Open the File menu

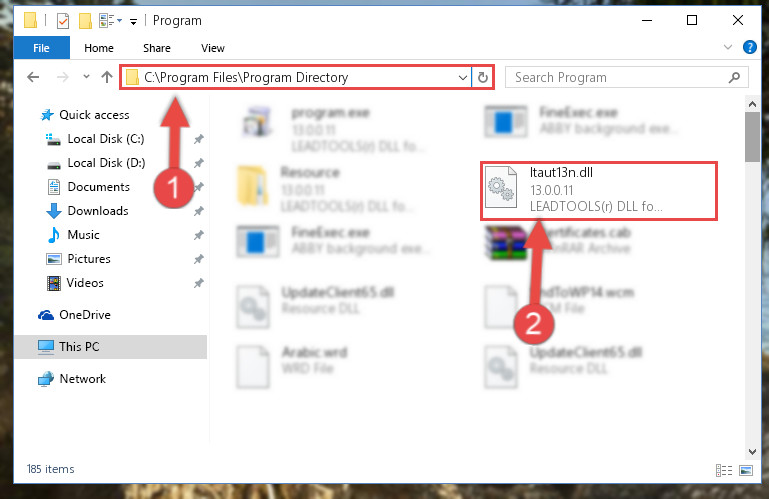[42, 48]
